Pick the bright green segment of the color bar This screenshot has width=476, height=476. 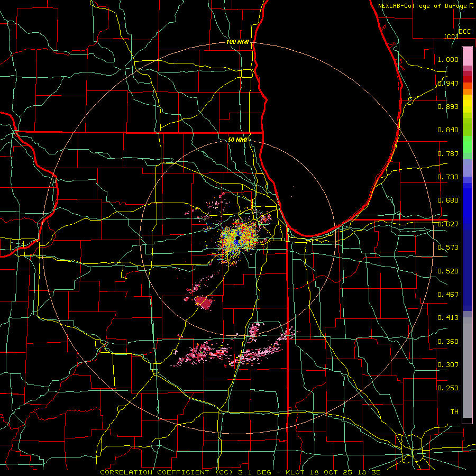click(x=467, y=144)
